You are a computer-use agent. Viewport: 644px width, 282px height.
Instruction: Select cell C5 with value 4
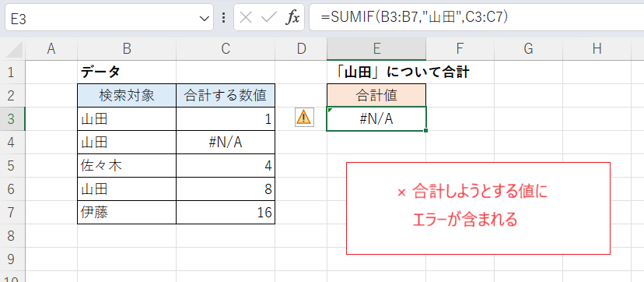[226, 166]
